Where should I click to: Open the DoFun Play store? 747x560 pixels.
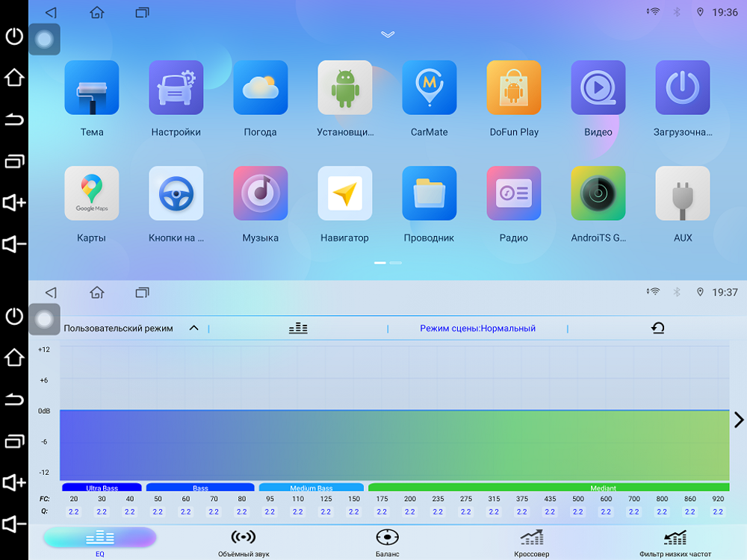[514, 88]
